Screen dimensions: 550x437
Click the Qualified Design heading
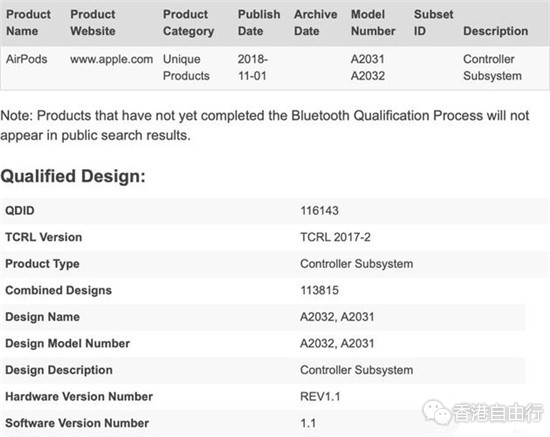73,176
